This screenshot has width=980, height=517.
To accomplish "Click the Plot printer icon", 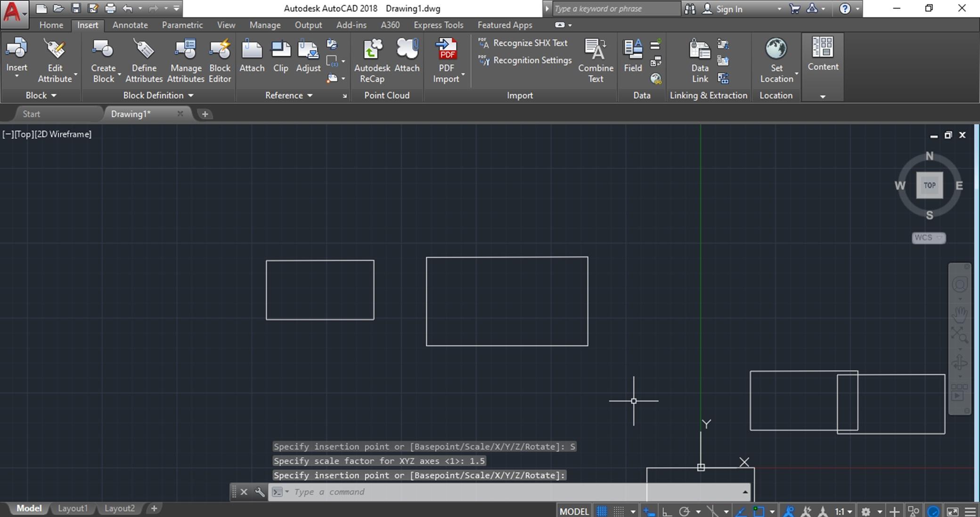I will coord(110,8).
